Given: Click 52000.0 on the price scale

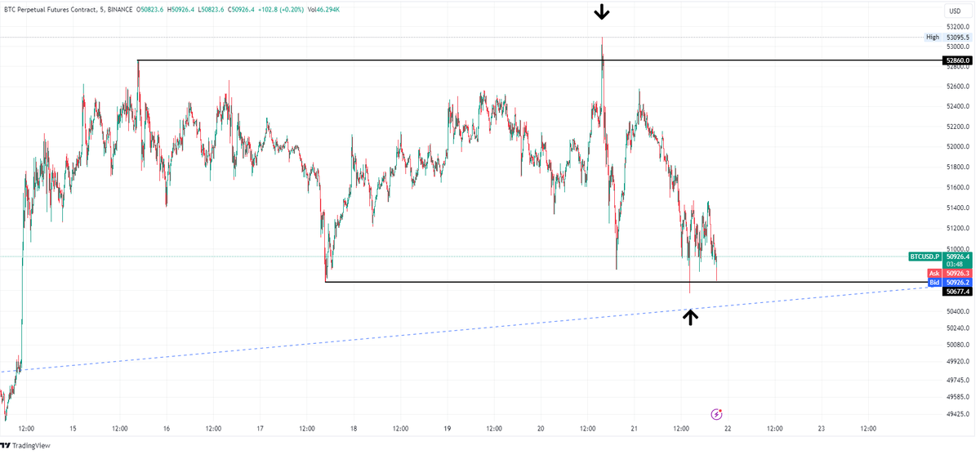Looking at the screenshot, I should [958, 147].
